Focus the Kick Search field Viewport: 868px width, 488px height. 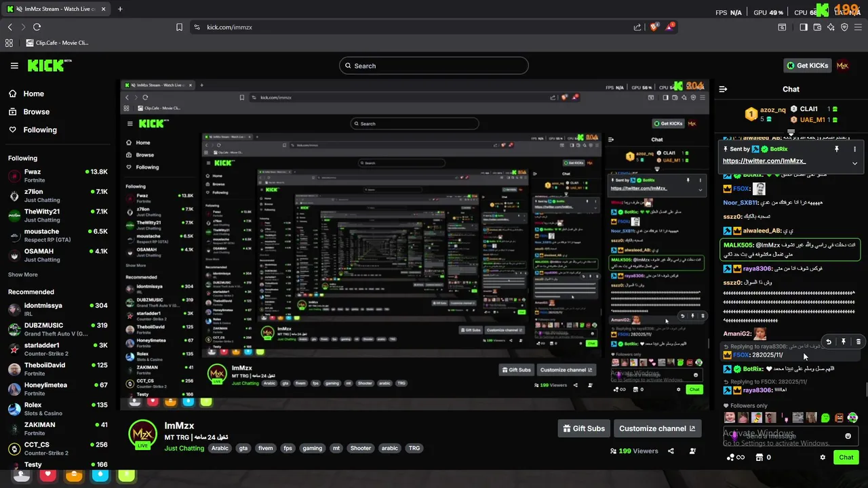point(434,66)
